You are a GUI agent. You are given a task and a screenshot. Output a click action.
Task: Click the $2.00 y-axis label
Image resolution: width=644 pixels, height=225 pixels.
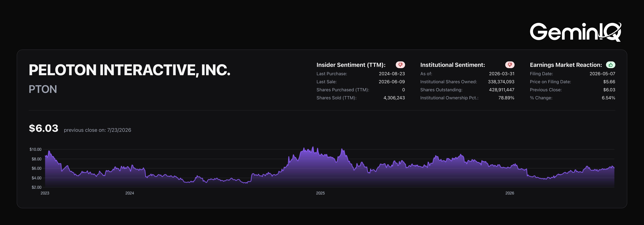tap(36, 187)
